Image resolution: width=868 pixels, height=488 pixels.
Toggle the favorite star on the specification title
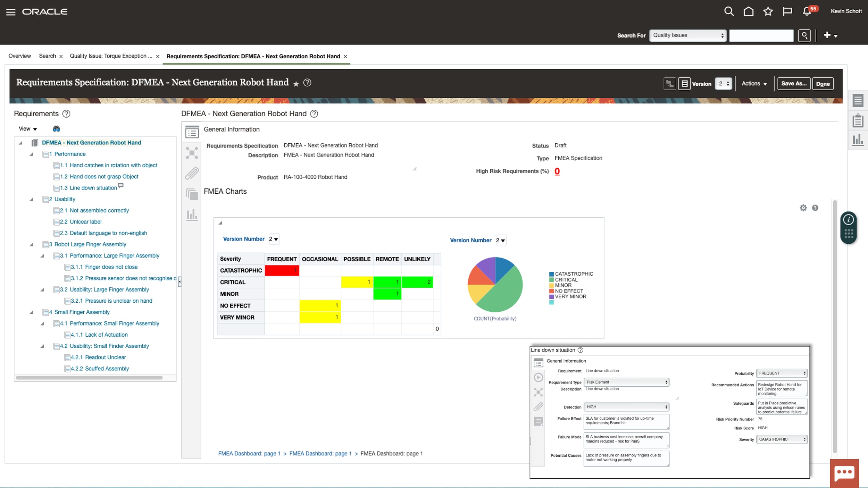296,83
